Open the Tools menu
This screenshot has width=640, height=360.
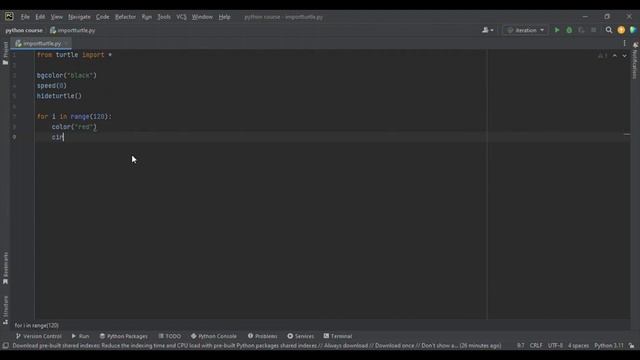pyautogui.click(x=164, y=17)
